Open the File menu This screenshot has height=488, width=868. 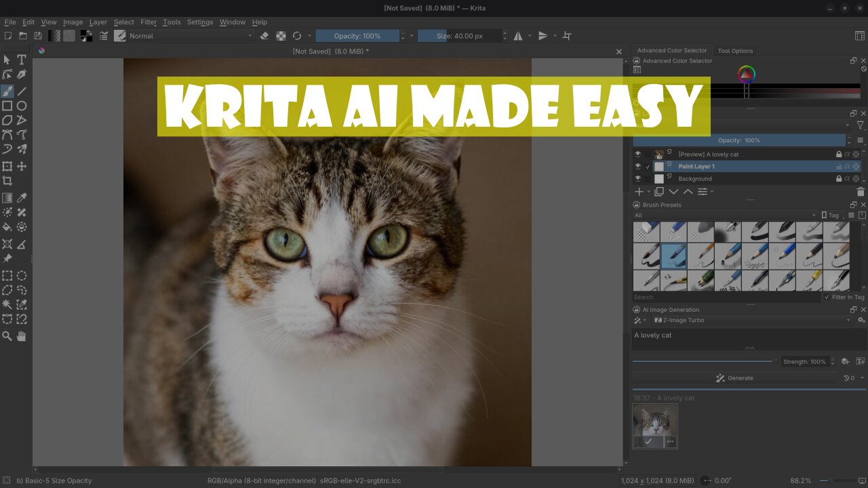click(x=10, y=22)
